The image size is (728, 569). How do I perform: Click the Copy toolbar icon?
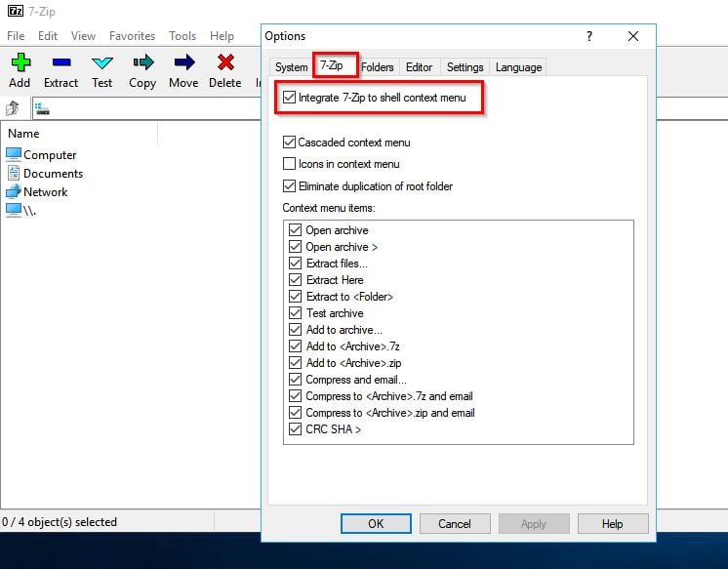click(143, 62)
